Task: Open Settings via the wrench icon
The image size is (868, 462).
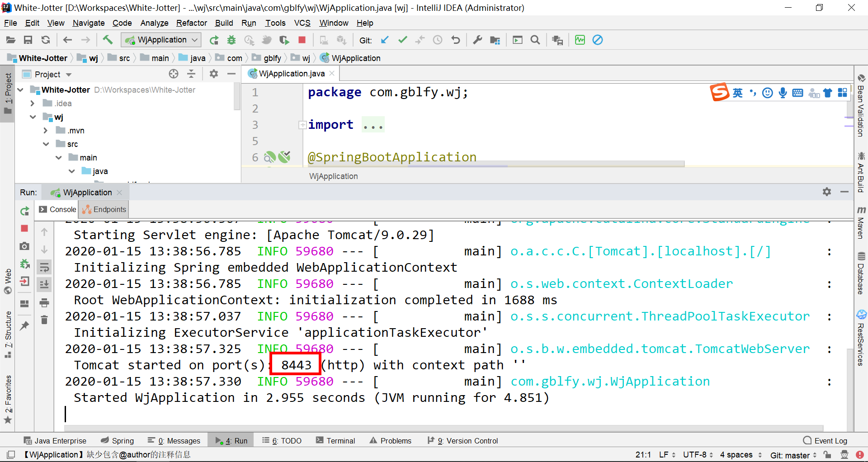Action: [x=477, y=40]
